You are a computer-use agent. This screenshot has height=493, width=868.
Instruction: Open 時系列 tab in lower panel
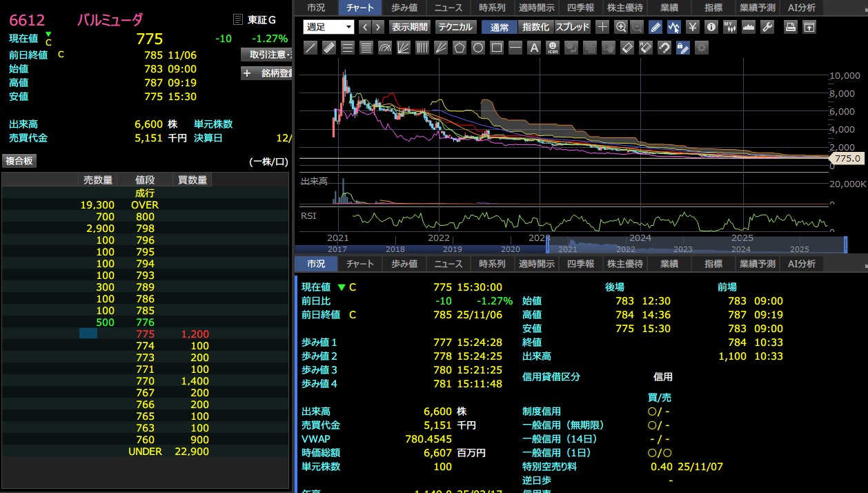[493, 264]
